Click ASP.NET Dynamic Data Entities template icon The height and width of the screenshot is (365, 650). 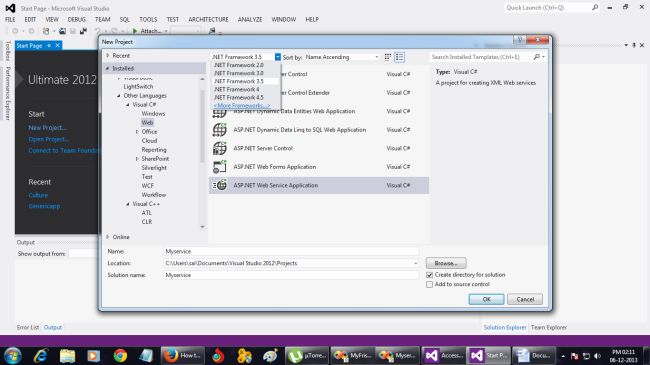[x=219, y=112]
